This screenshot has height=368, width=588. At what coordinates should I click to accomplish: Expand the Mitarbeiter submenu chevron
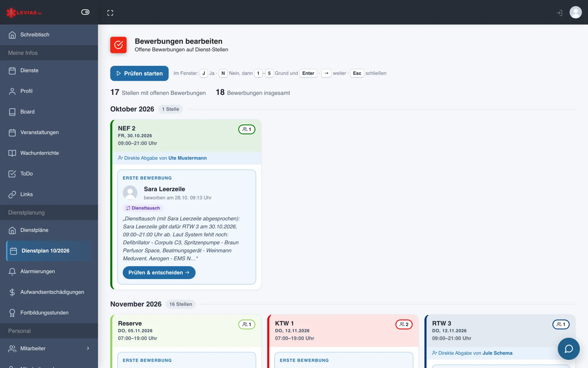coord(88,348)
